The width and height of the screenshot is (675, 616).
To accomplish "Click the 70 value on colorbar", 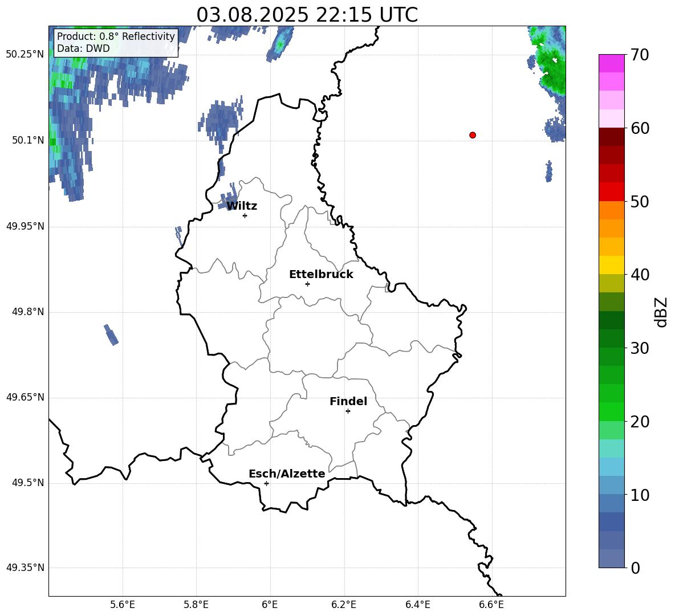I will pyautogui.click(x=640, y=55).
